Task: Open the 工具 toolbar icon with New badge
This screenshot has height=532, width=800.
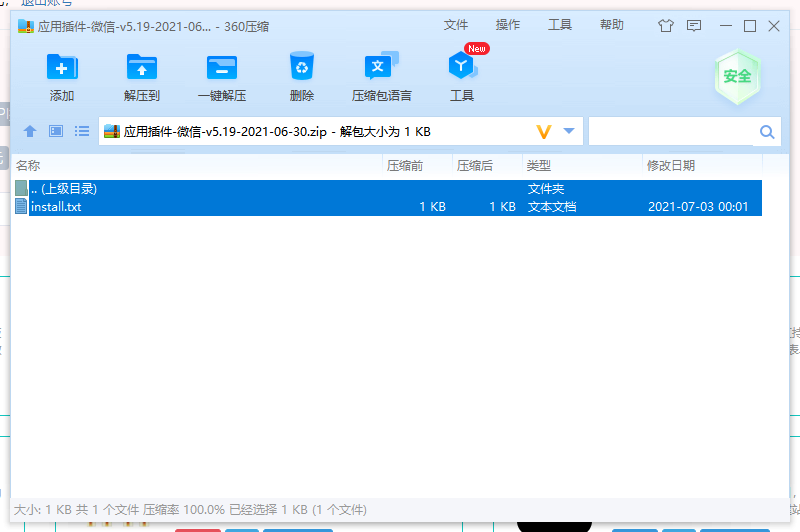Action: [462, 66]
